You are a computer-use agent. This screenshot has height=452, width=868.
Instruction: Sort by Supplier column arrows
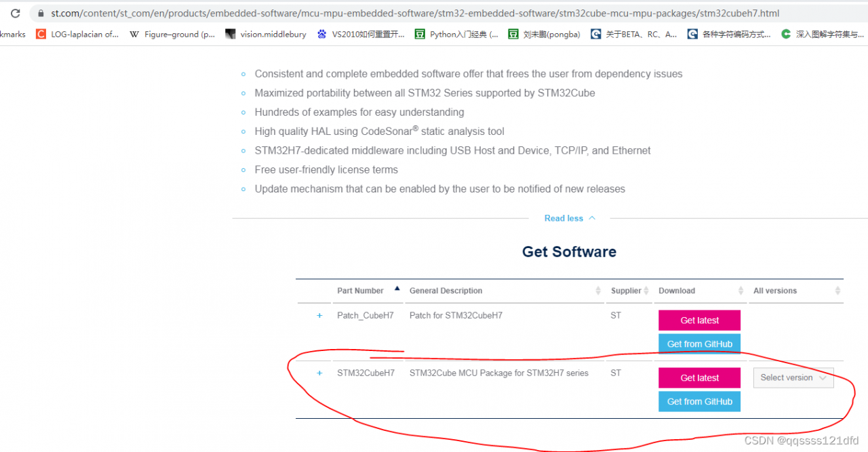point(646,291)
